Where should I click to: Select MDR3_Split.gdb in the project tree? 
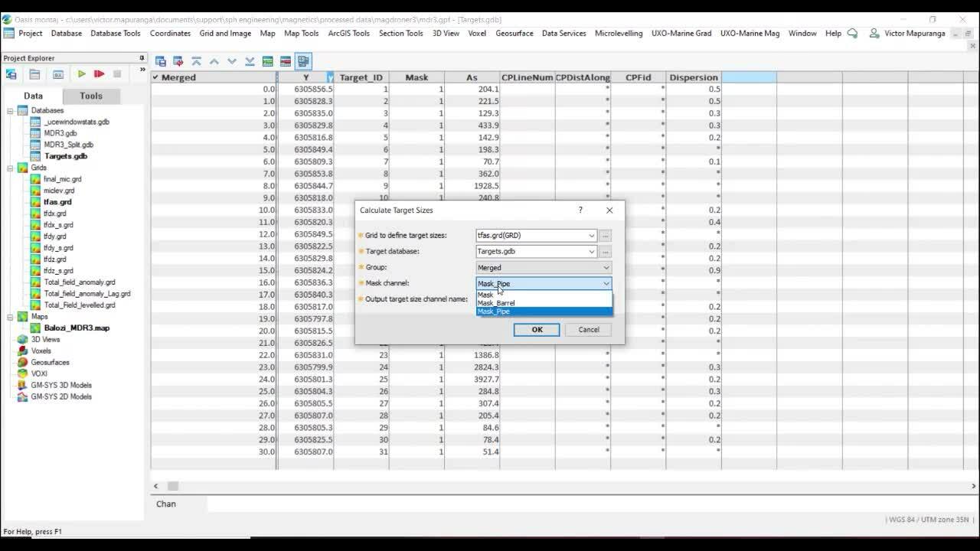(x=68, y=145)
